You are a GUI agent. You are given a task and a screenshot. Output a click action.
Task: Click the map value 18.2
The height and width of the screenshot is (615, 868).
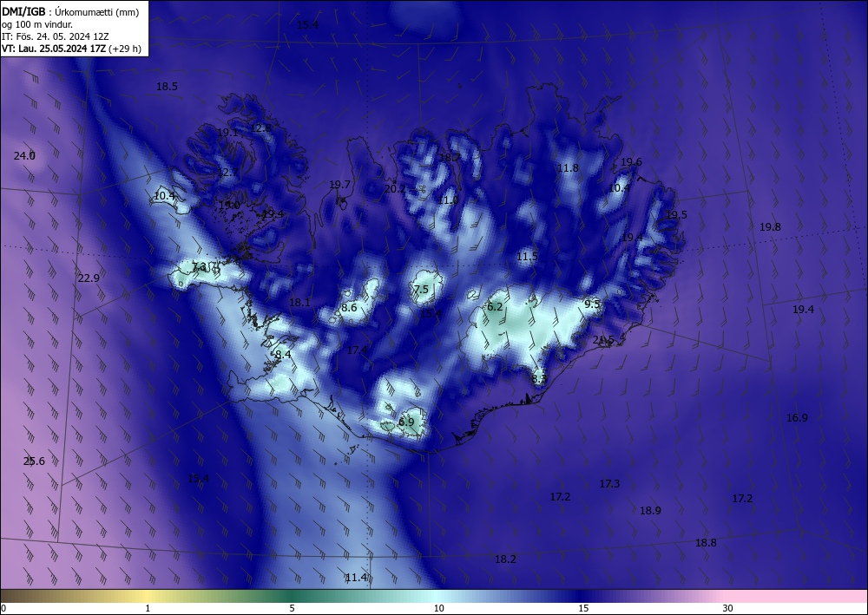click(505, 559)
